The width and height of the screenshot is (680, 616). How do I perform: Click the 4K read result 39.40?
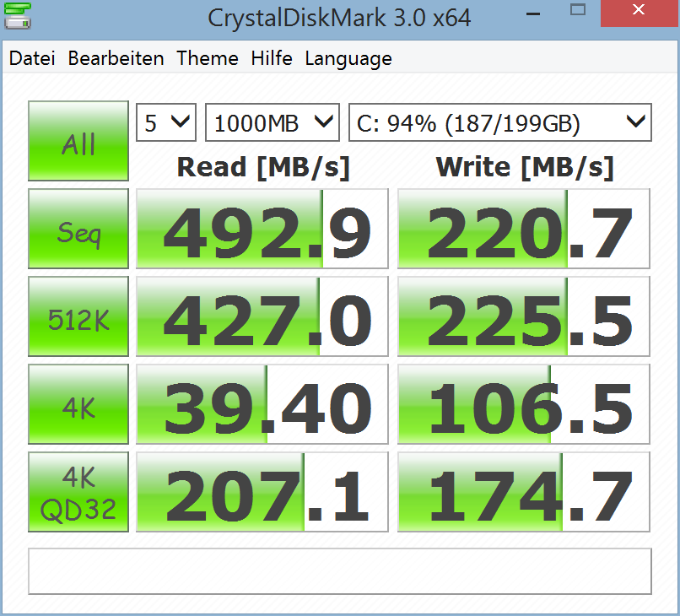point(262,404)
